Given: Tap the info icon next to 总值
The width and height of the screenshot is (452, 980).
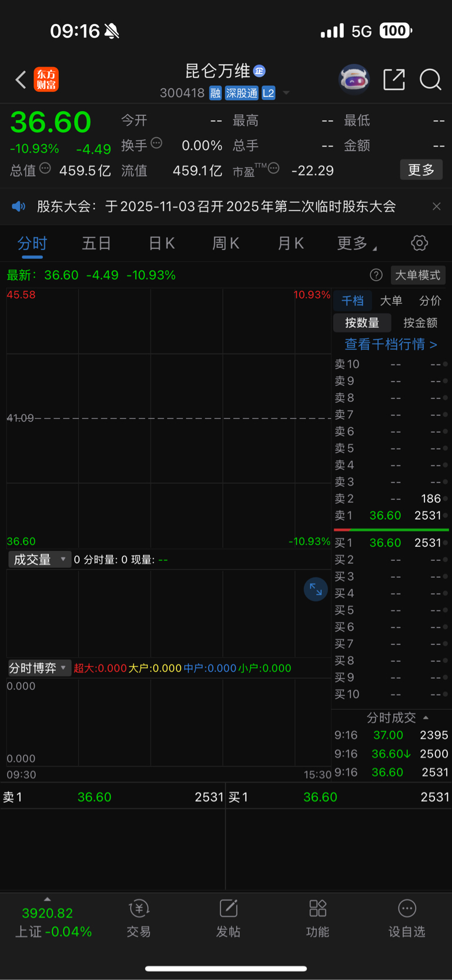Looking at the screenshot, I should [45, 169].
